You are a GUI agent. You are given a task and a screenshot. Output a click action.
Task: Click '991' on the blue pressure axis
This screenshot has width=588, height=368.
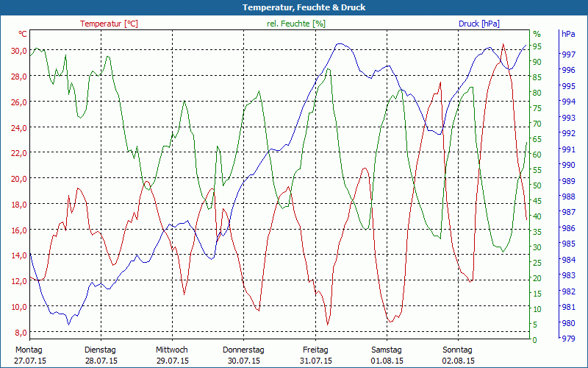(568, 149)
